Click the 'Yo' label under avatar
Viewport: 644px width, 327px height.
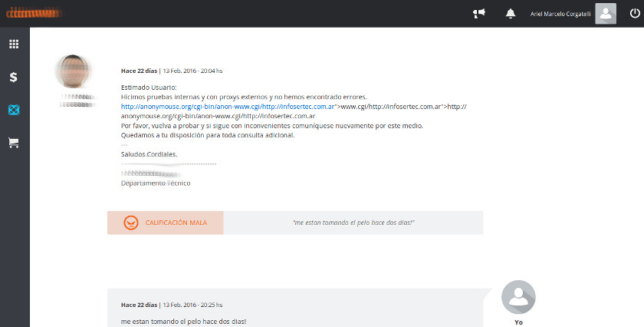pos(518,322)
